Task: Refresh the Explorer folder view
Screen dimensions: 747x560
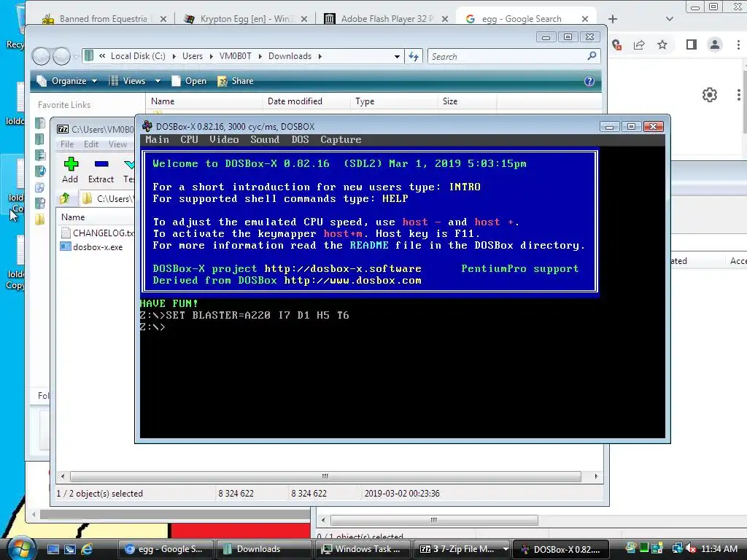Action: pyautogui.click(x=414, y=56)
